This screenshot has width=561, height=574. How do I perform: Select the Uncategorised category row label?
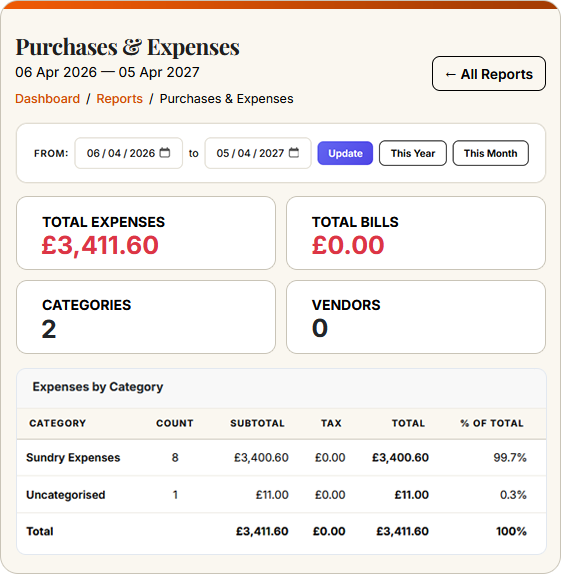(x=66, y=495)
